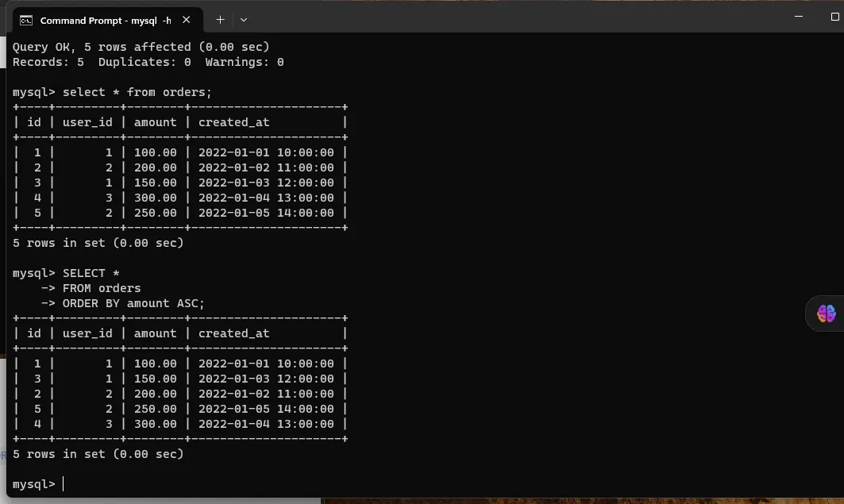844x504 pixels.
Task: Click the 300.00 value in sorted results
Action: click(x=155, y=424)
